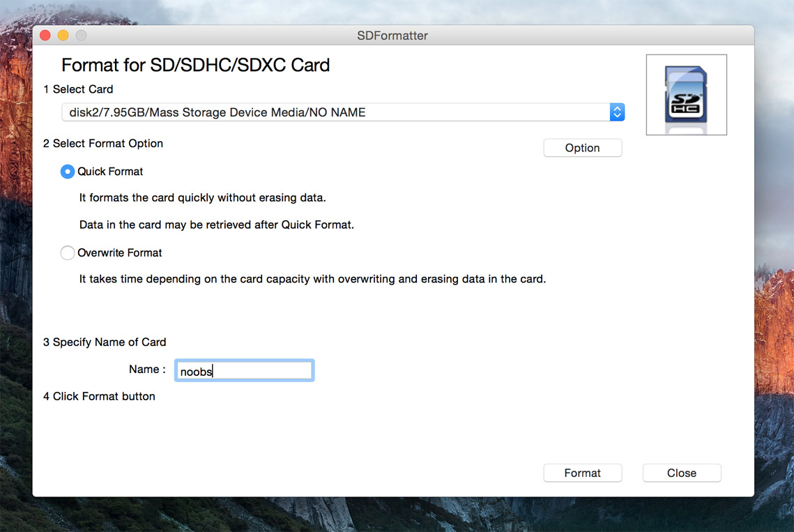
Task: Click the disk2/7.95GB card selection text
Action: 217,112
